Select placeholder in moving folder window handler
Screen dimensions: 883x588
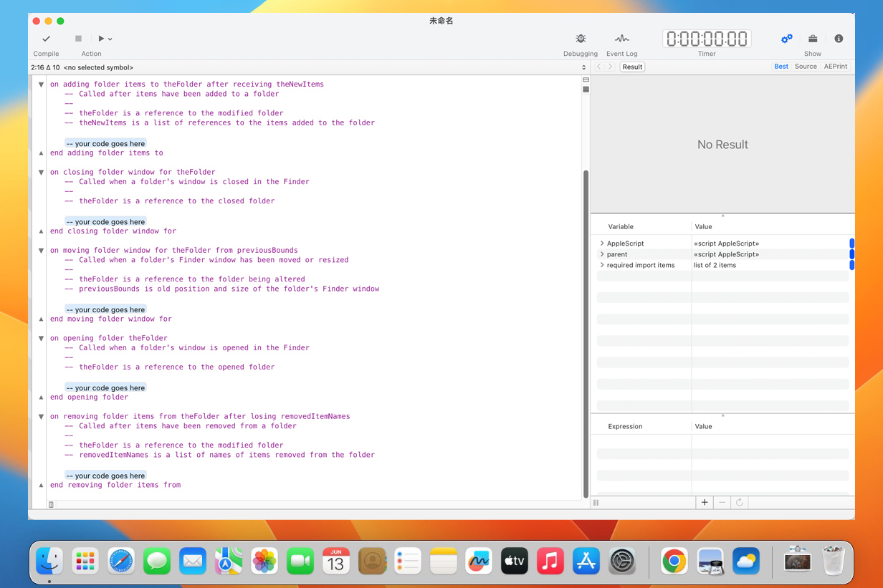[105, 309]
